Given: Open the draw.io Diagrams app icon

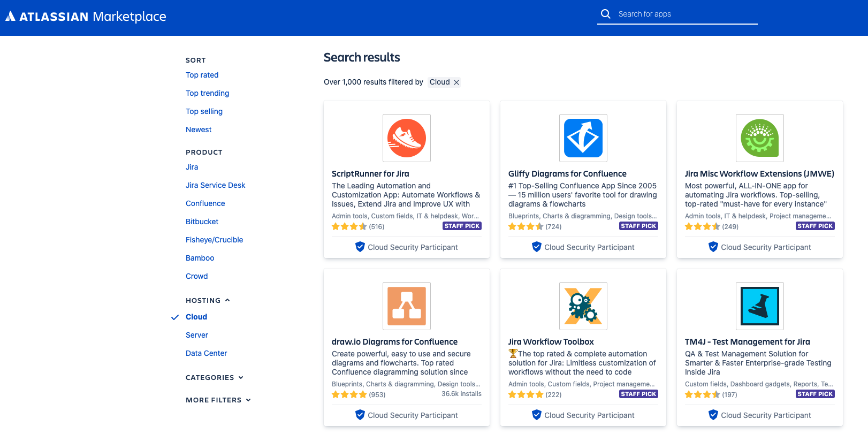Looking at the screenshot, I should [x=407, y=306].
